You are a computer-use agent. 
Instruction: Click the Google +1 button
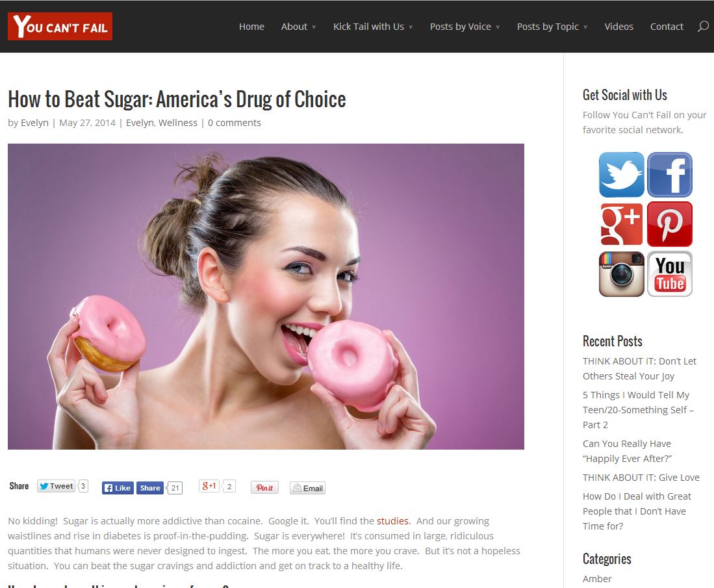point(209,486)
